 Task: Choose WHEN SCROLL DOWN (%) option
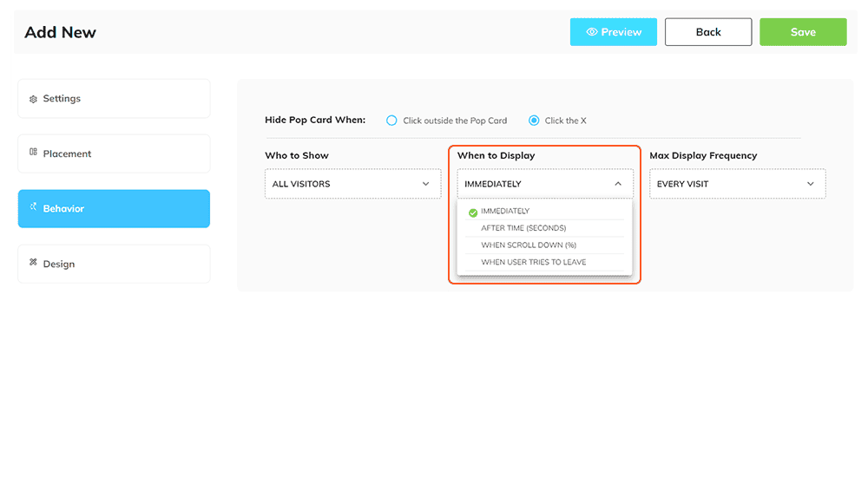pos(545,245)
